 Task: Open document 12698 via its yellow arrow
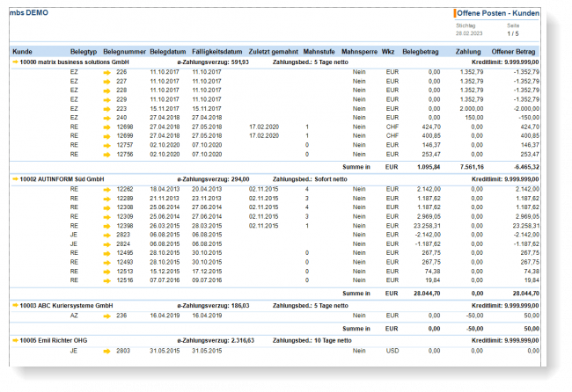pyautogui.click(x=108, y=127)
